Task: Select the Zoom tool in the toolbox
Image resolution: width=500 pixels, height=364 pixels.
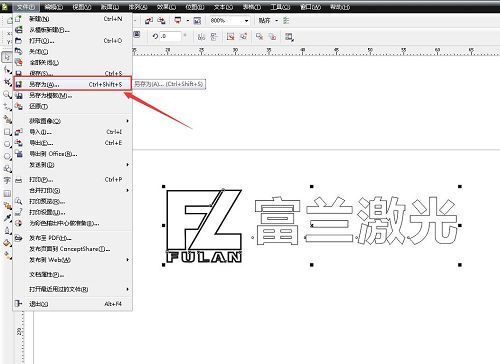Action: [x=7, y=95]
